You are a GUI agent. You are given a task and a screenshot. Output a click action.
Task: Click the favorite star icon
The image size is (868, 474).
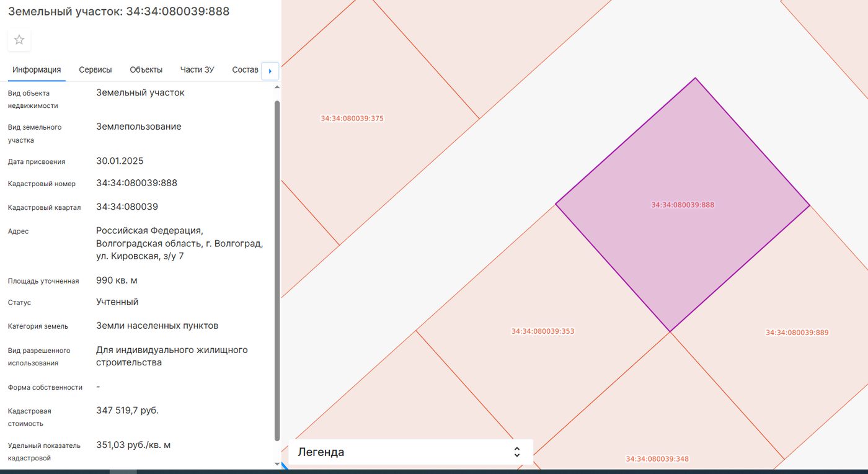click(19, 40)
